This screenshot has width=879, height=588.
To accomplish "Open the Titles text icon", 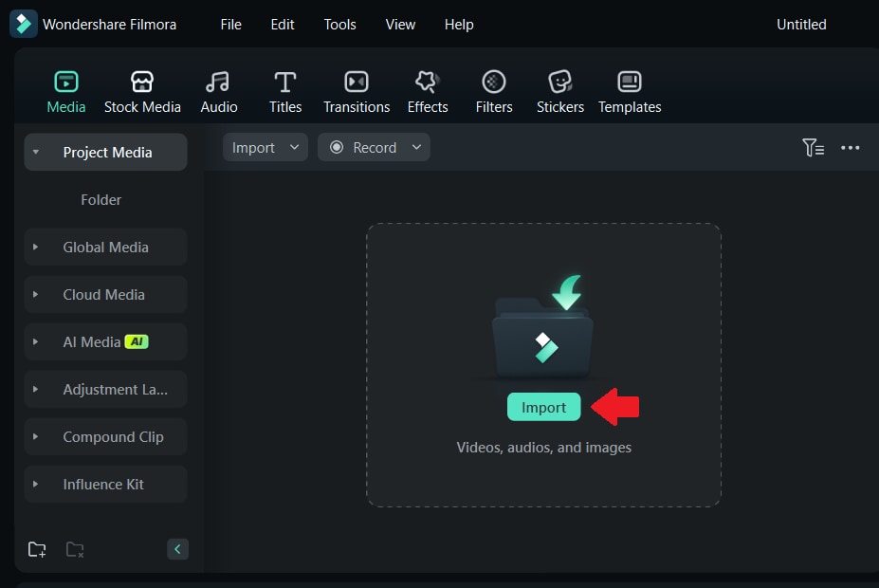I will point(285,82).
